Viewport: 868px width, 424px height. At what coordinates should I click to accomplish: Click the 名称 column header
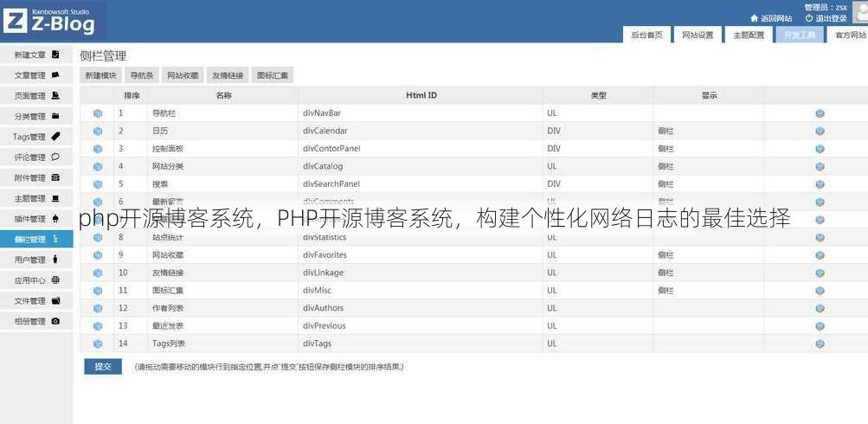click(223, 95)
